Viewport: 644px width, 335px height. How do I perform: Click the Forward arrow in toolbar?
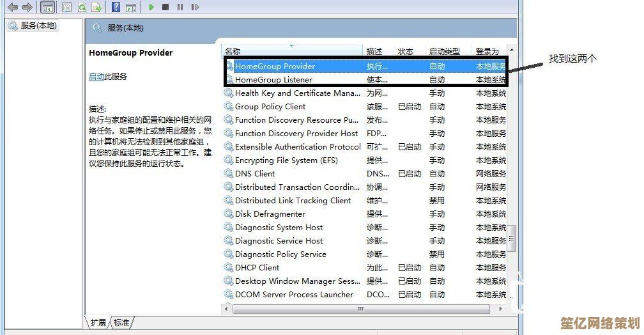[27, 7]
